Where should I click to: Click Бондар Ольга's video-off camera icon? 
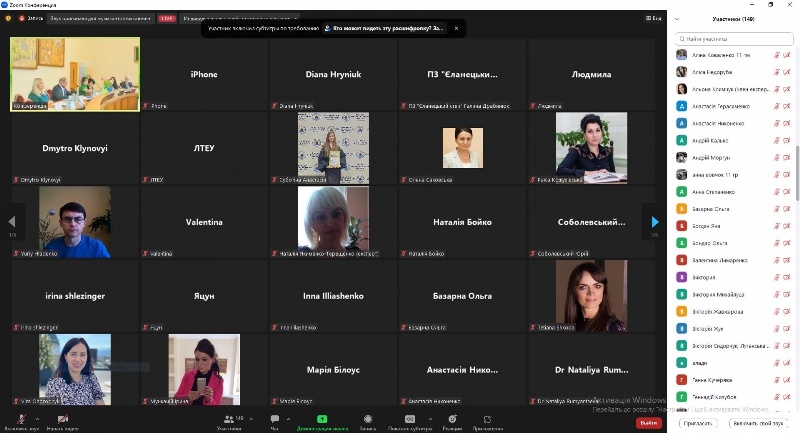[x=787, y=243]
